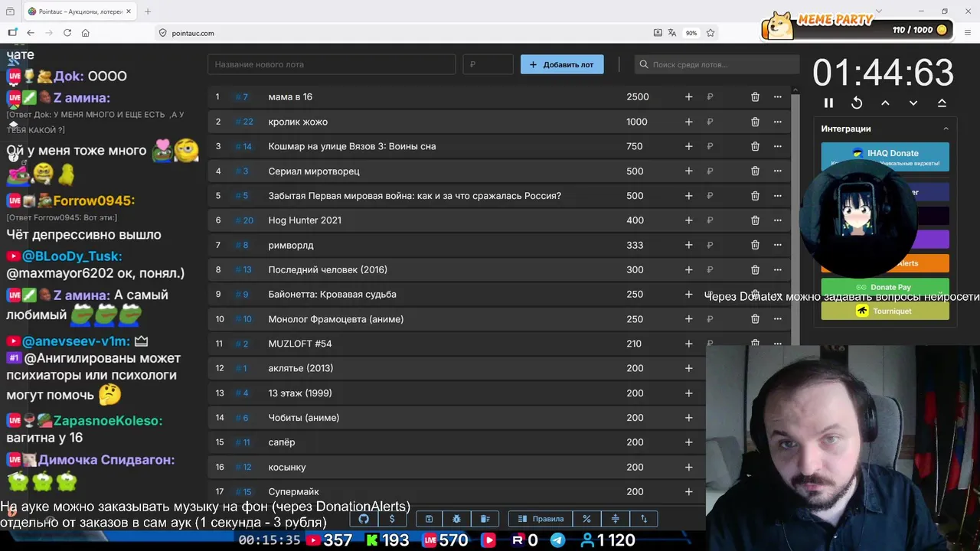Click the clear all lots trash icon

pos(485,519)
